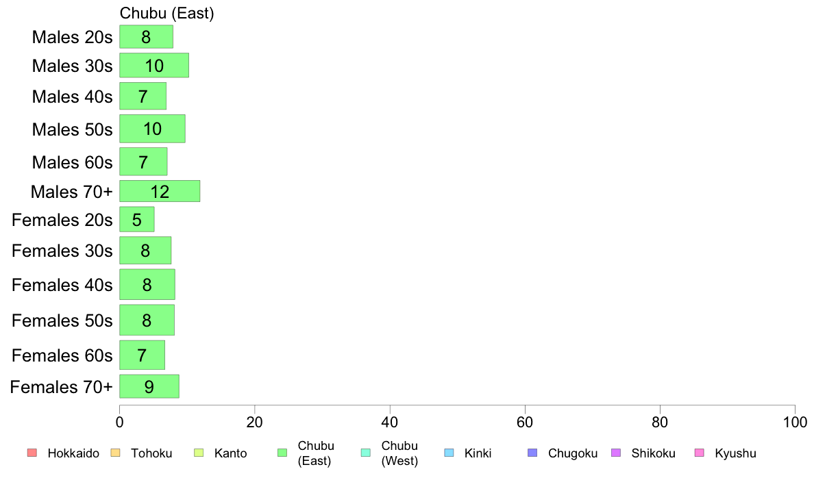Click the Chugoku blue legend swatch

(x=532, y=453)
